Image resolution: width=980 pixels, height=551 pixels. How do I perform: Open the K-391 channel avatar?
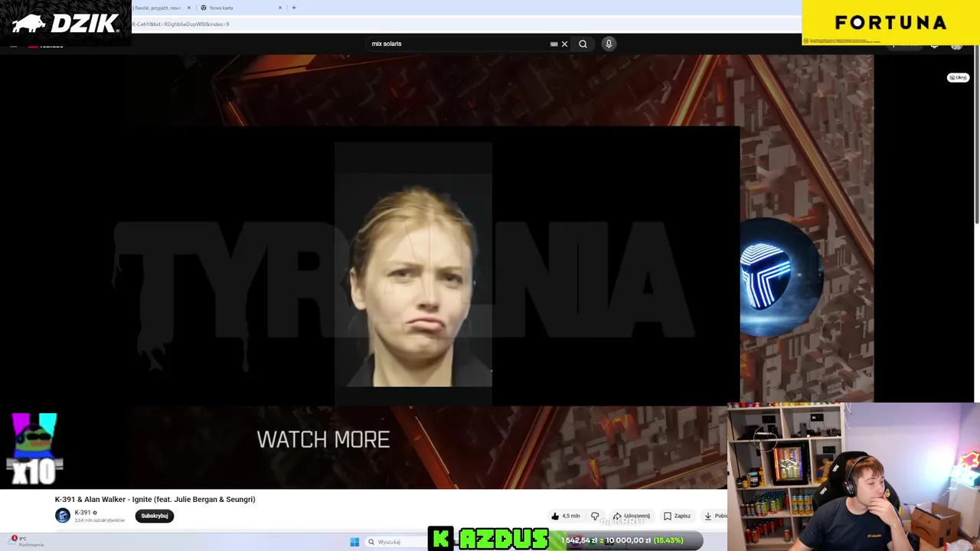point(63,516)
